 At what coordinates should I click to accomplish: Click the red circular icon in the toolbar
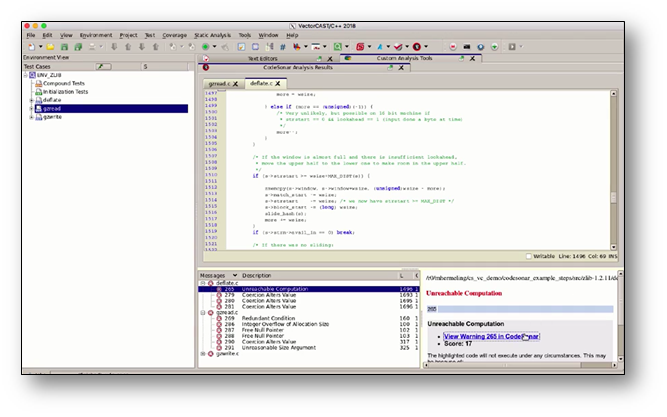coord(417,46)
